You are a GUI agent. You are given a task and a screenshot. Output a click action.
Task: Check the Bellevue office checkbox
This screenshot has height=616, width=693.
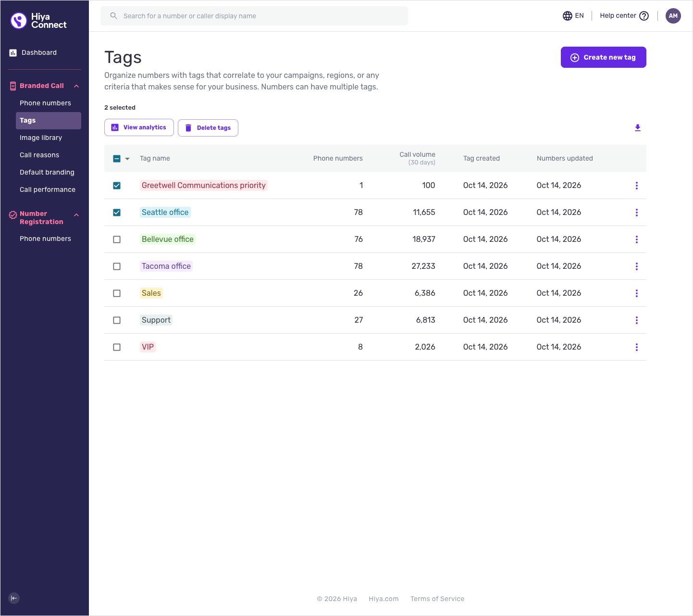click(x=117, y=239)
